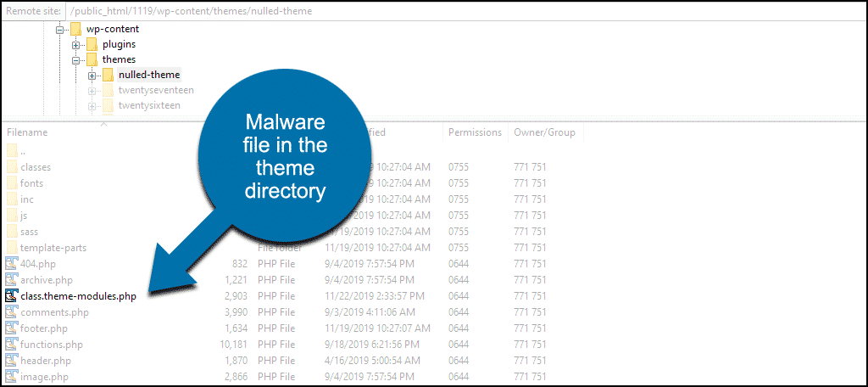This screenshot has height=387, width=868.
Task: Sort by the Permissions column header
Action: coord(475,132)
